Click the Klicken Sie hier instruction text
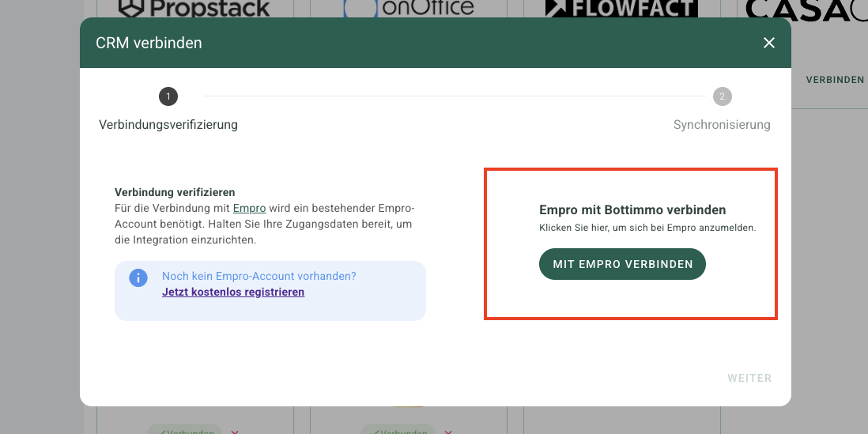 [x=647, y=228]
